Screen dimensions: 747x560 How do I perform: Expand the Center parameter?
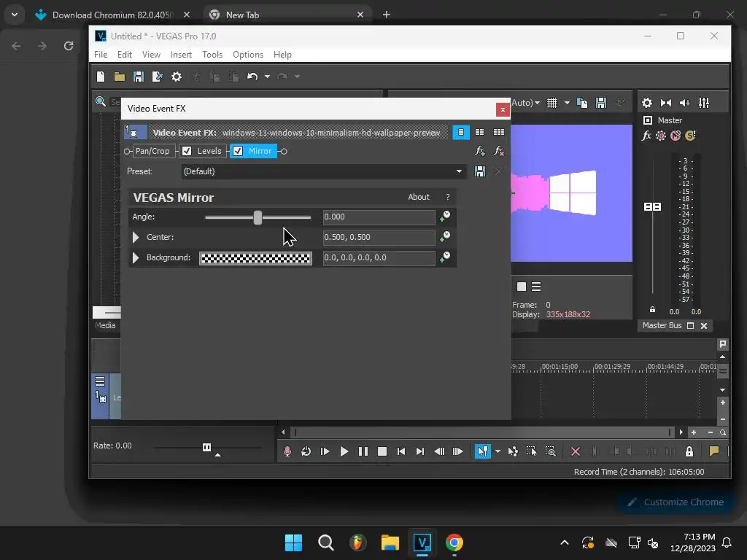tap(136, 237)
